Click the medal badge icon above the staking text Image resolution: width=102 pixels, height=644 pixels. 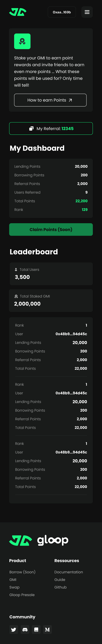(22, 41)
